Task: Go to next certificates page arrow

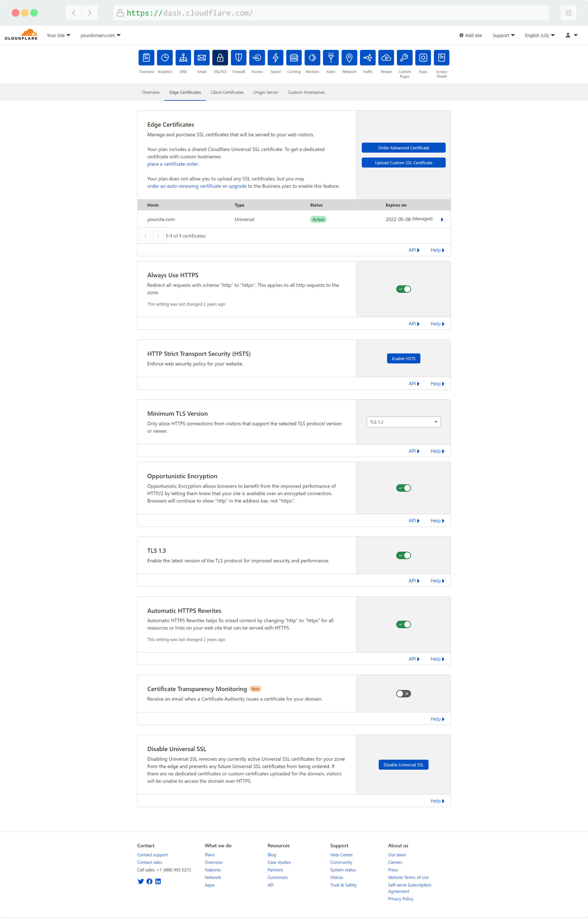Action: click(x=158, y=236)
